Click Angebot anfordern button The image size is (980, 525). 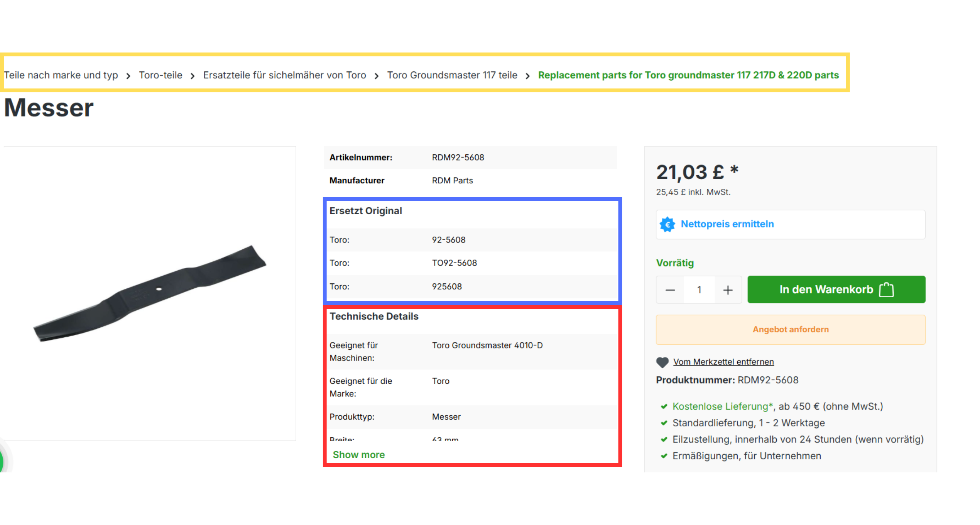click(x=791, y=330)
